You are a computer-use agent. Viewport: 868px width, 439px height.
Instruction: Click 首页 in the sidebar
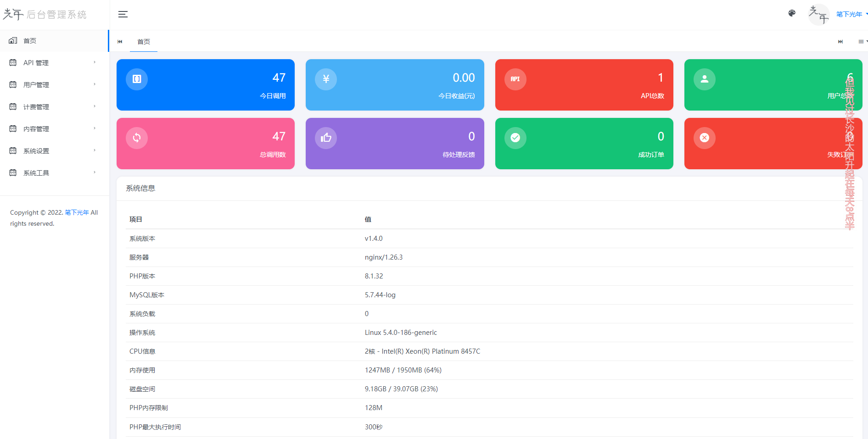coord(30,41)
